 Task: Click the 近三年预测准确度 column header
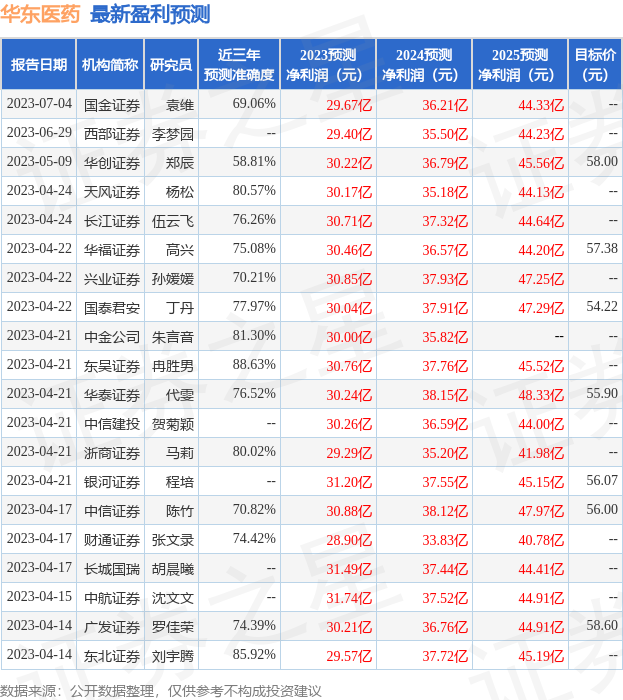click(239, 64)
